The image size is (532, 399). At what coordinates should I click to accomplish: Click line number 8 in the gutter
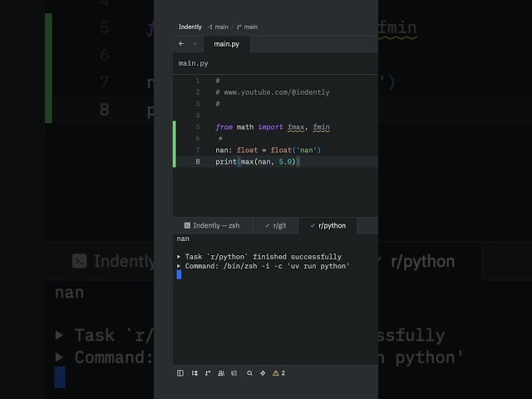tap(198, 161)
